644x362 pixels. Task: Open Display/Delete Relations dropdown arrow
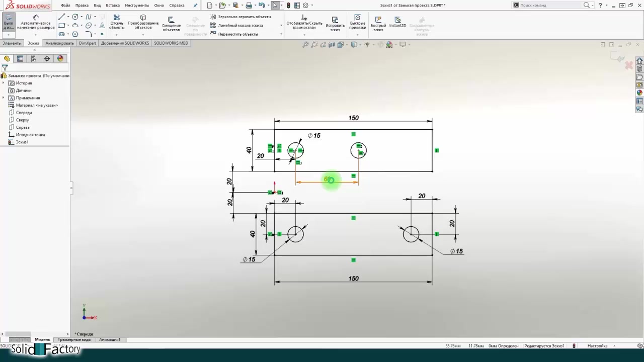pos(304,34)
